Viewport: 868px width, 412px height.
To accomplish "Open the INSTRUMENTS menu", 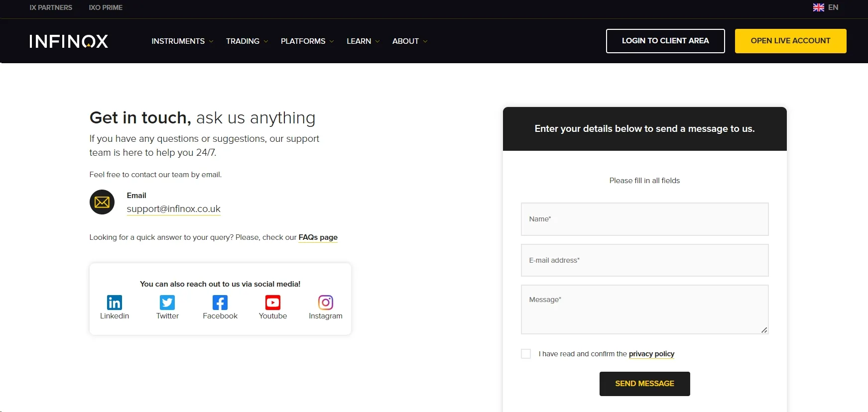I will point(178,41).
